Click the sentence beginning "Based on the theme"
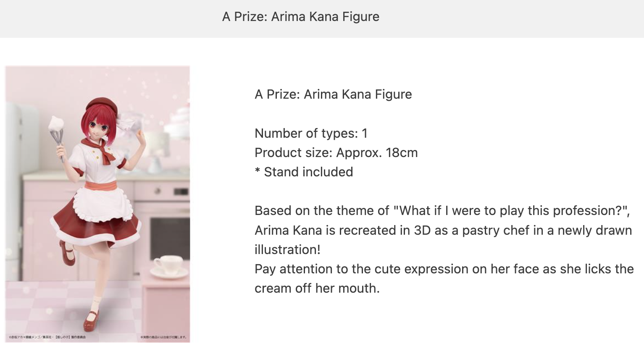 coord(442,210)
